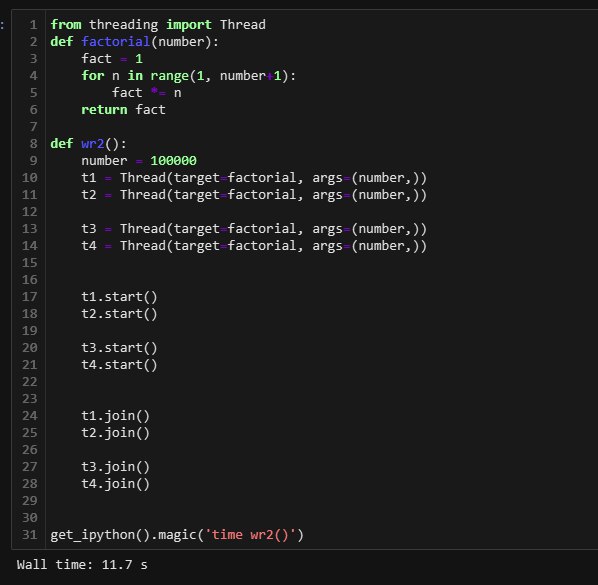Viewport: 598px width, 585px height.
Task: Click the 't4.start()' line
Action: (x=119, y=365)
